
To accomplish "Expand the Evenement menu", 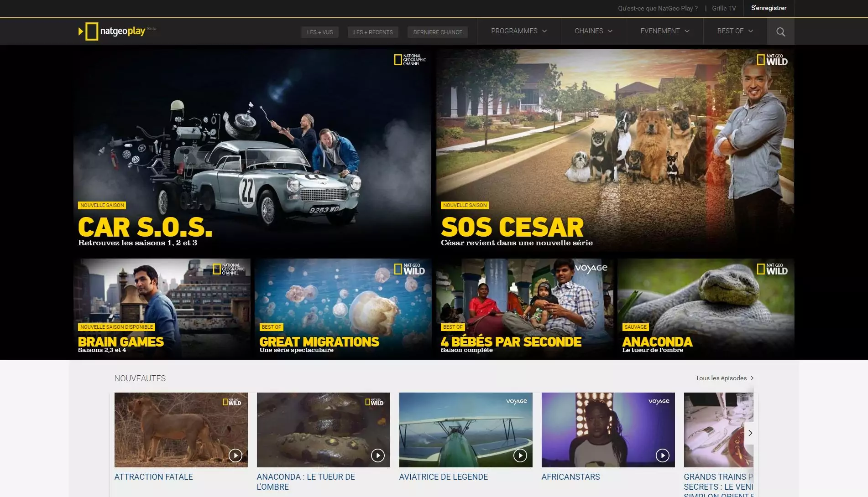I will tap(664, 31).
